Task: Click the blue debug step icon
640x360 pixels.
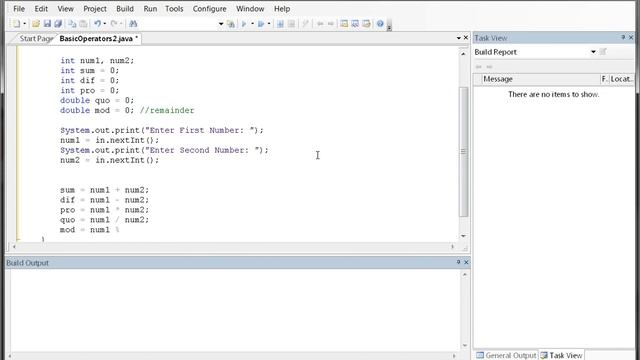Action: (x=280, y=24)
